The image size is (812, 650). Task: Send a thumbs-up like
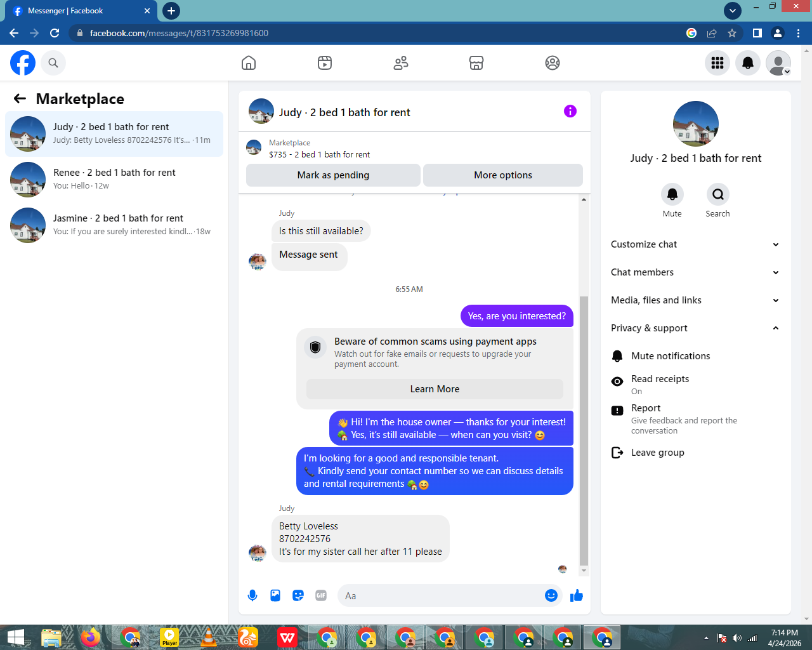(x=577, y=595)
